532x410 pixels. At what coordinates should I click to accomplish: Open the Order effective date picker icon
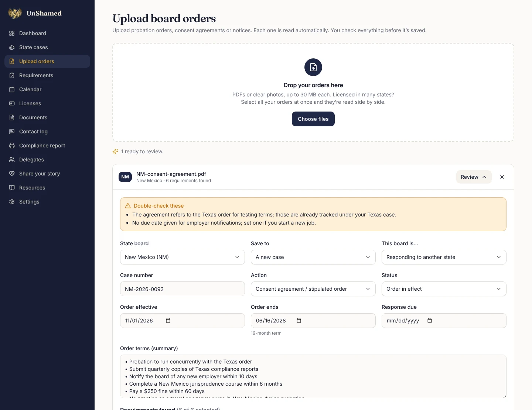click(168, 321)
